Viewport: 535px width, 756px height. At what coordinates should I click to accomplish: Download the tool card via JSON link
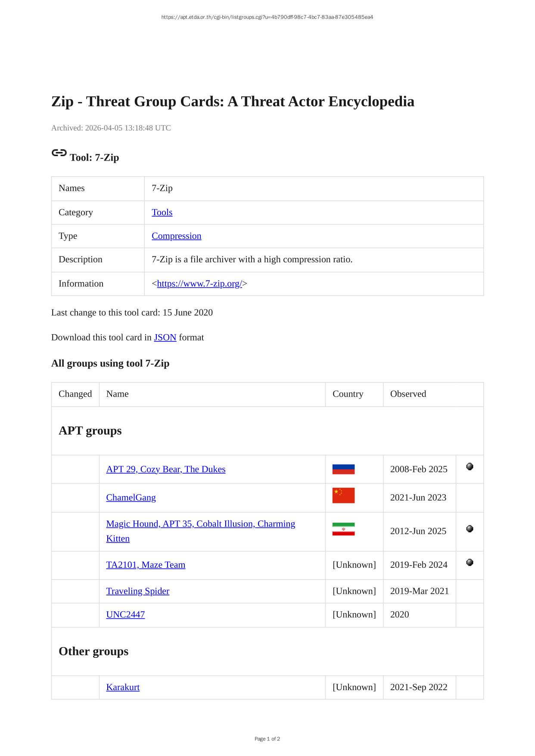pyautogui.click(x=165, y=338)
